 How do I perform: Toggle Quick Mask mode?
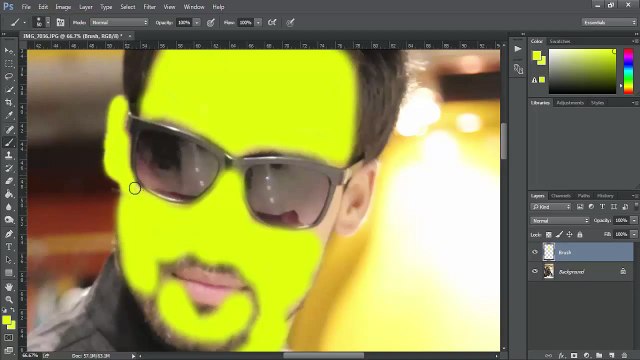(x=9, y=338)
